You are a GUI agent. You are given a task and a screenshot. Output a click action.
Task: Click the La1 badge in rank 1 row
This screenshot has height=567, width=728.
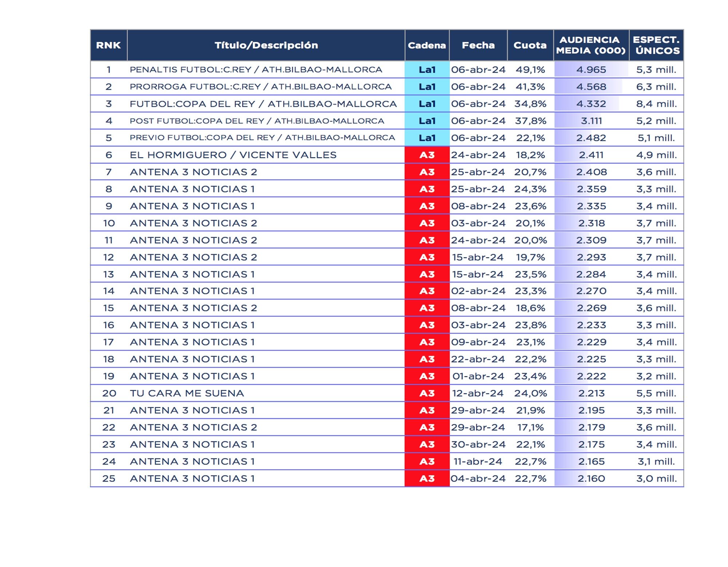(x=427, y=69)
